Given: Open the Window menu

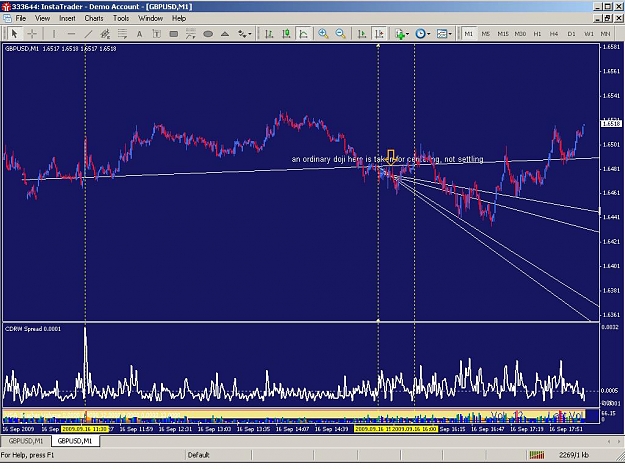Looking at the screenshot, I should 150,18.
